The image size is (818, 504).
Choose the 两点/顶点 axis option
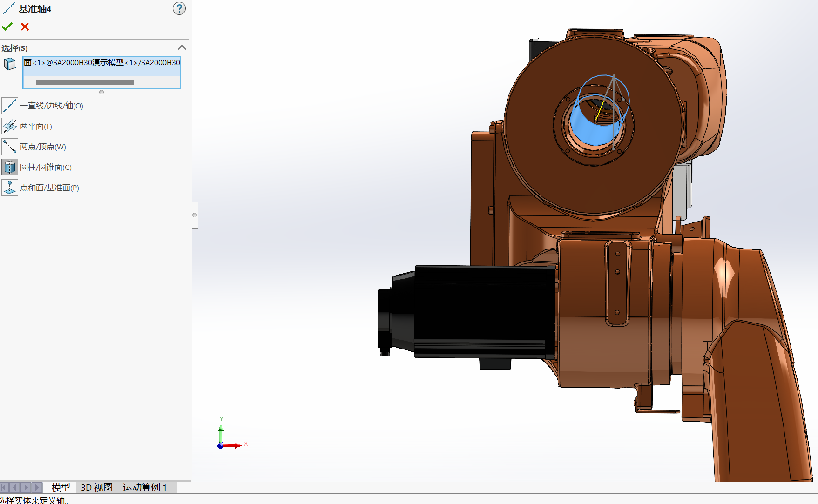[x=10, y=147]
